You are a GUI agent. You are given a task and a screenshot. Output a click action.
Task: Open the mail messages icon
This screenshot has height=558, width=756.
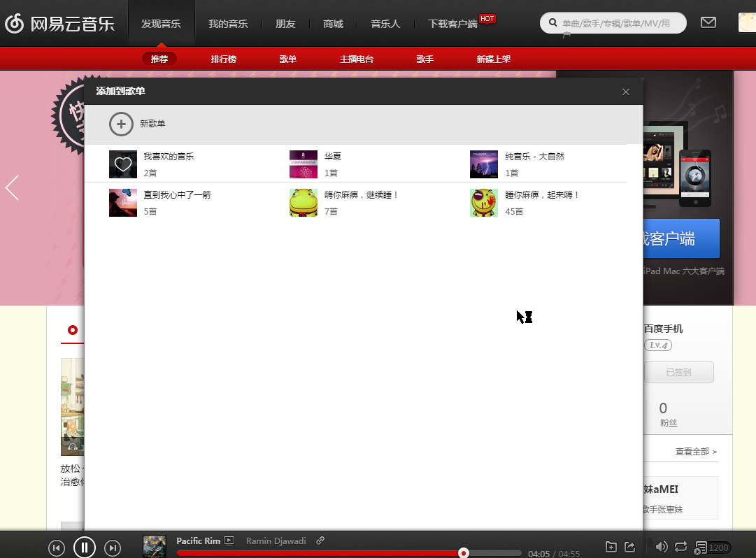tap(708, 22)
